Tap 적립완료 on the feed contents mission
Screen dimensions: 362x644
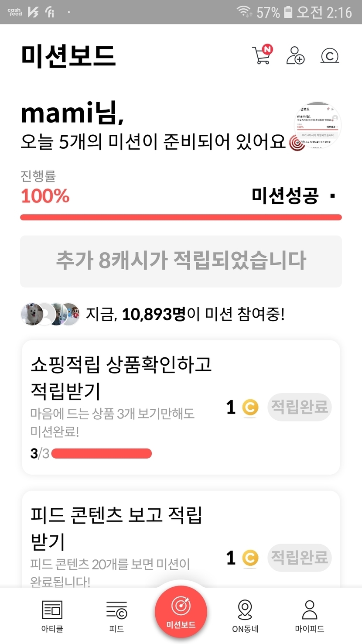299,557
